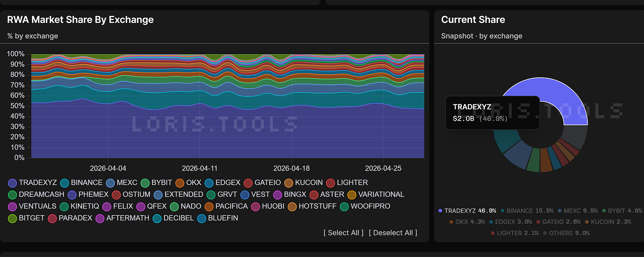The image size is (644, 257).
Task: Toggle TRADEXYZ series in chart legend
Action: point(32,183)
